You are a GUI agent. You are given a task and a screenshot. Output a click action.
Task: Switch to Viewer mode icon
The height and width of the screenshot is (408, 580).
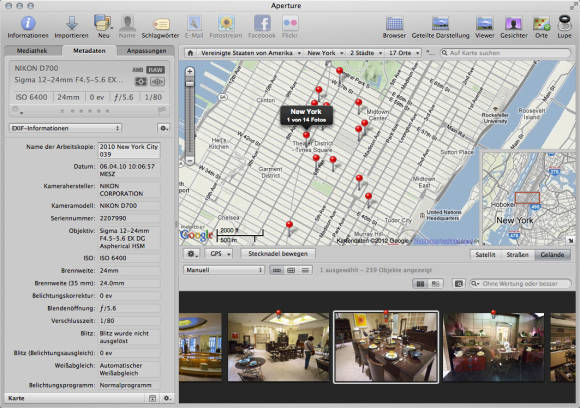484,24
